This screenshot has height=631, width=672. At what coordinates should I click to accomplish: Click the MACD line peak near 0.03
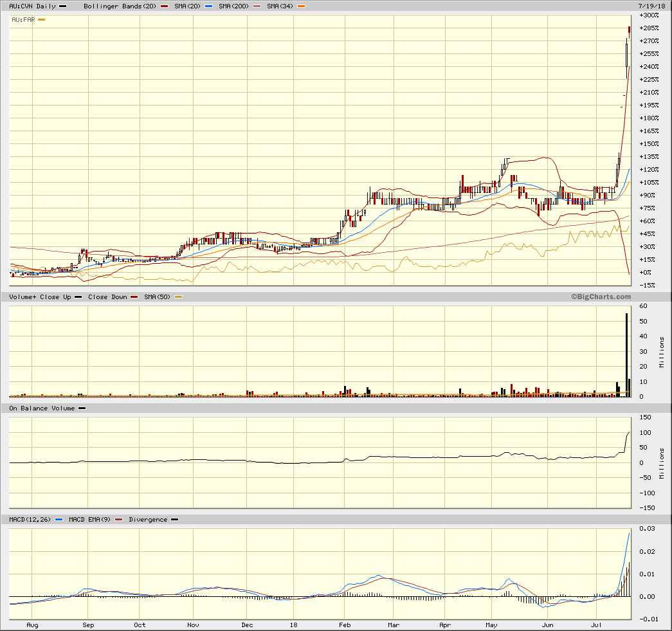[629, 533]
